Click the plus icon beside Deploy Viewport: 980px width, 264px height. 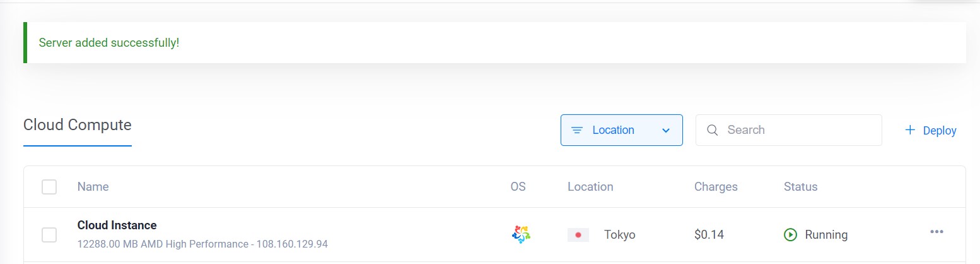[910, 130]
